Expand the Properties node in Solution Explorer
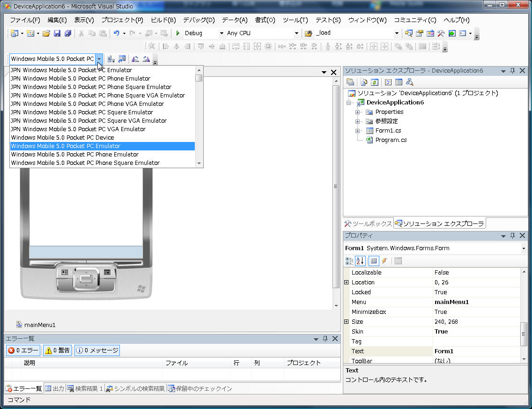This screenshot has width=532, height=409. click(x=357, y=112)
